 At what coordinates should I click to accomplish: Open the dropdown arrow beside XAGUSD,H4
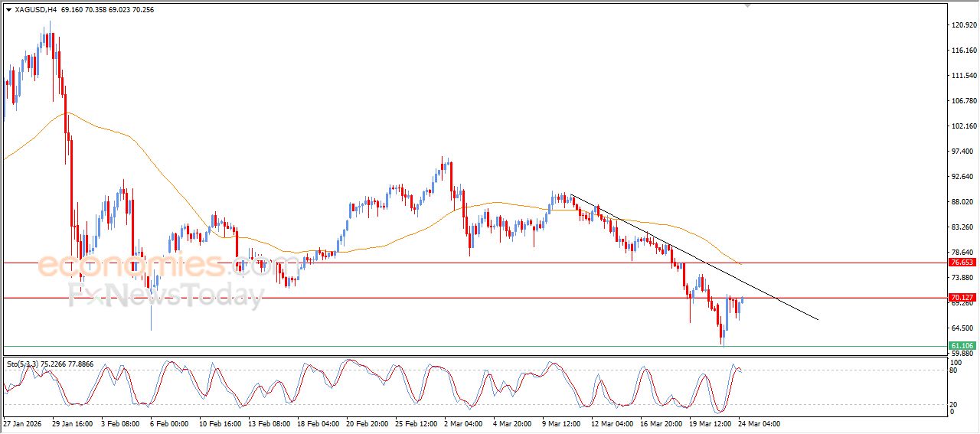pyautogui.click(x=8, y=10)
